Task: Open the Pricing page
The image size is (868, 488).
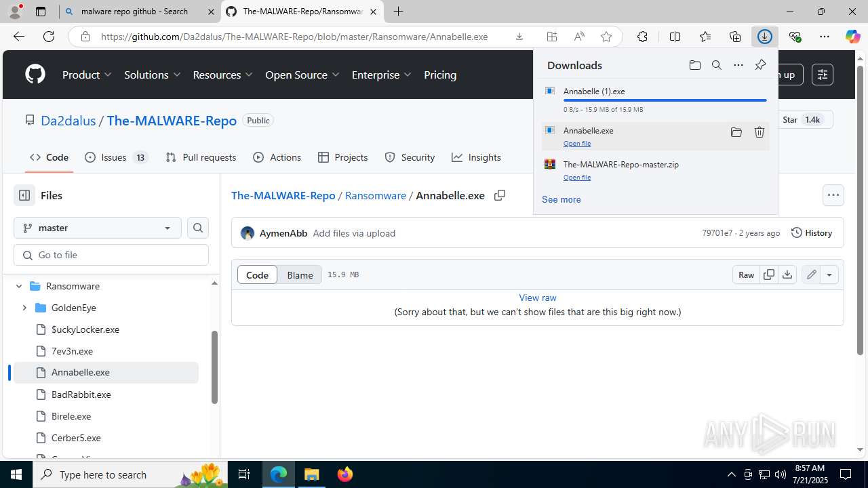Action: tap(440, 75)
